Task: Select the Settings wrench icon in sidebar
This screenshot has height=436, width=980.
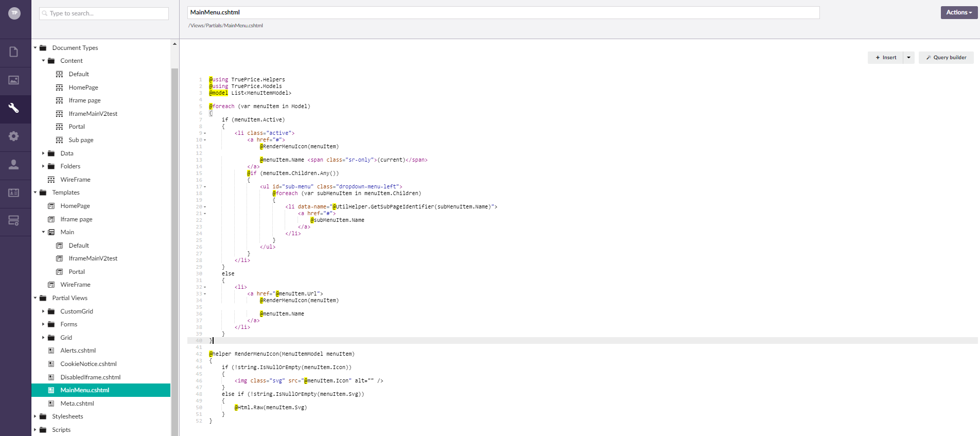Action: click(x=14, y=108)
